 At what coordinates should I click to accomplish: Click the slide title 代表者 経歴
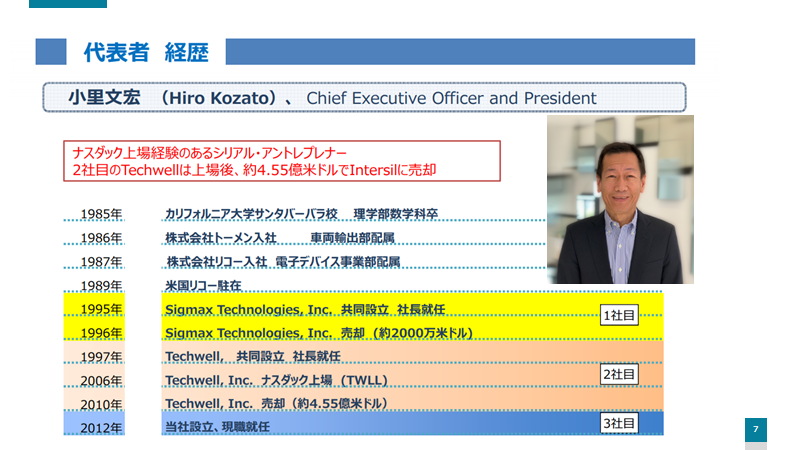click(x=146, y=53)
